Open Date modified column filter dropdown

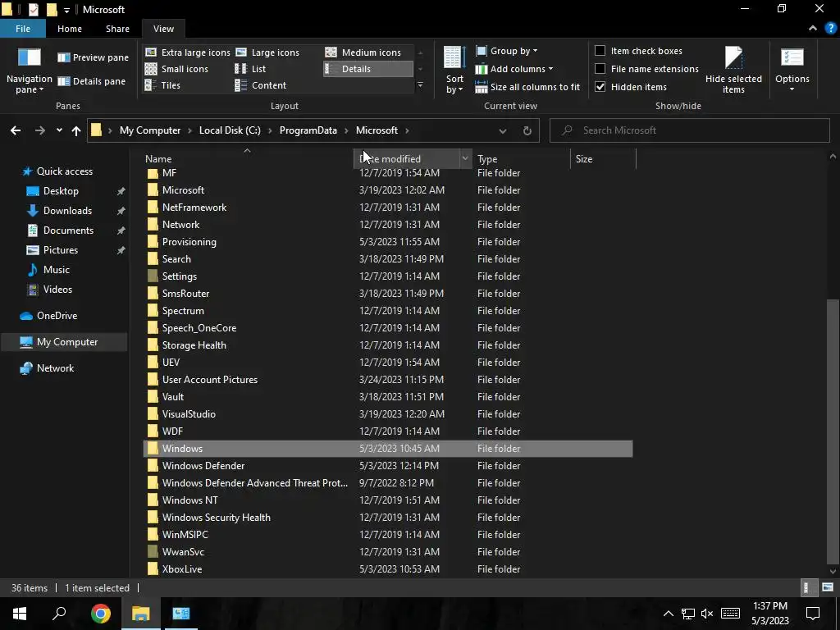click(x=464, y=158)
